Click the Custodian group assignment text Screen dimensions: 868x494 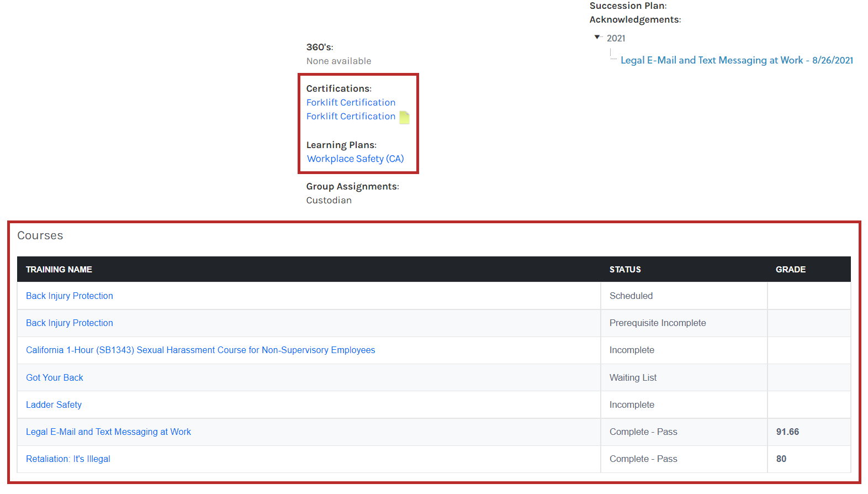click(329, 200)
